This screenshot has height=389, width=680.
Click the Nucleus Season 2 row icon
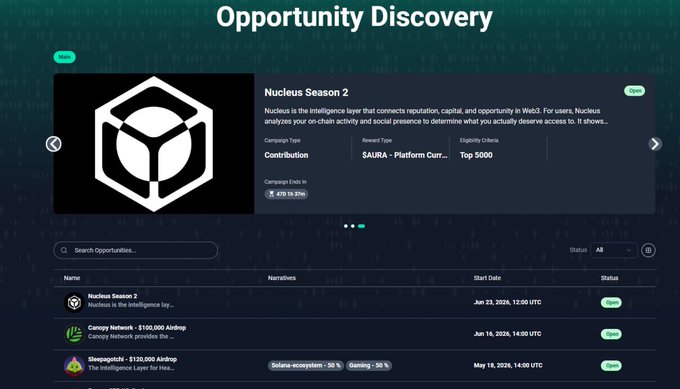(74, 302)
